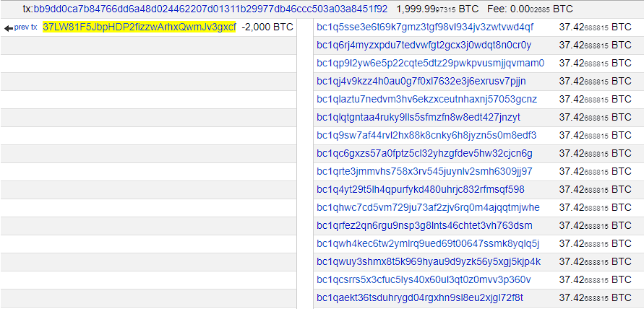Viewport: 644px width, 309px height.
Task: View address bc1qrte3jmmvhs758x
Action: click(424, 171)
